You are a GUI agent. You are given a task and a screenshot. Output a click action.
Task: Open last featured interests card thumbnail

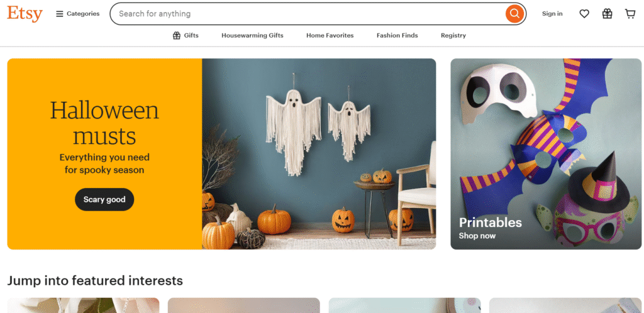(x=565, y=305)
